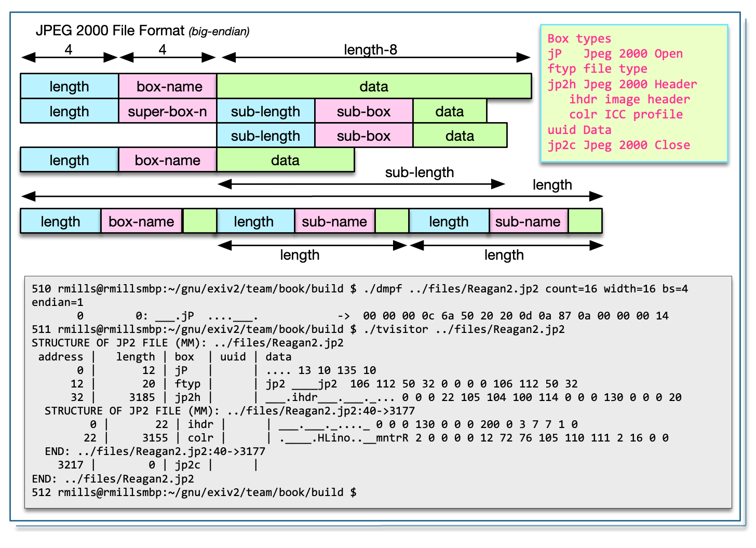Click the "3185" length value in the jp2h row
The height and width of the screenshot is (548, 756).
click(x=142, y=397)
